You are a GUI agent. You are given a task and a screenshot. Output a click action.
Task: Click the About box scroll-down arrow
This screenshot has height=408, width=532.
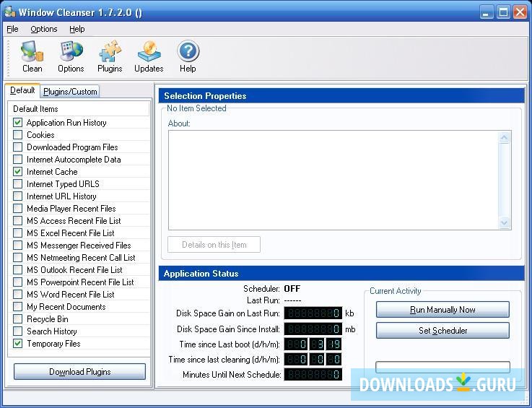[x=504, y=222]
